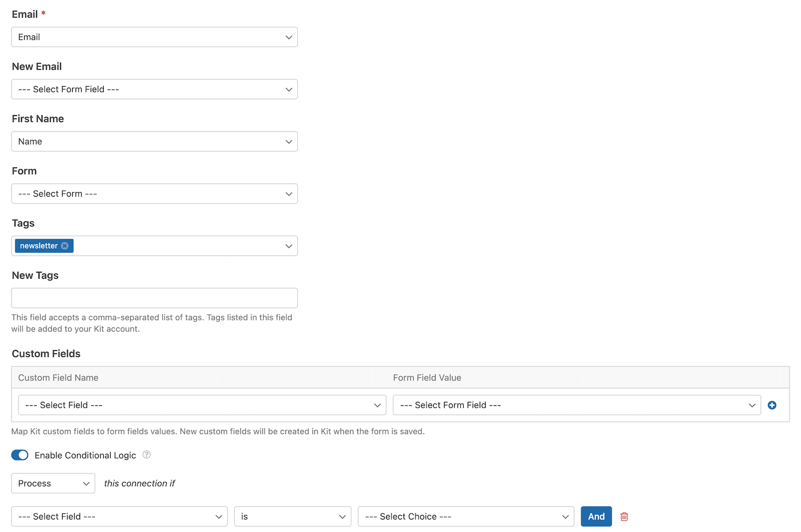Click the Enable Conditional Logic label
The width and height of the screenshot is (801, 532).
pos(85,455)
